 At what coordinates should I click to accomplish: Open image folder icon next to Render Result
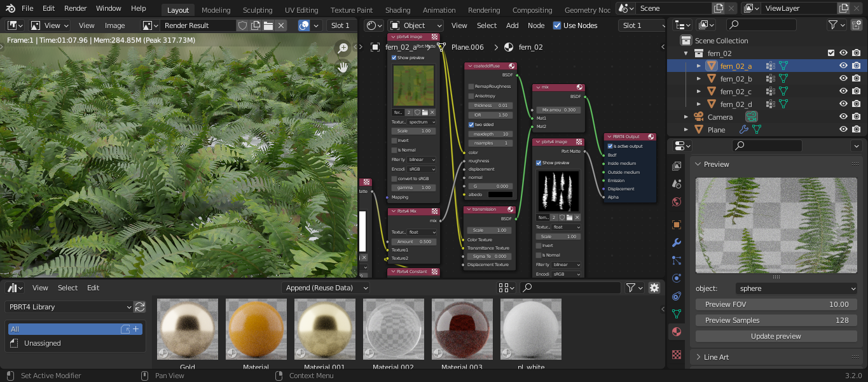pos(268,25)
